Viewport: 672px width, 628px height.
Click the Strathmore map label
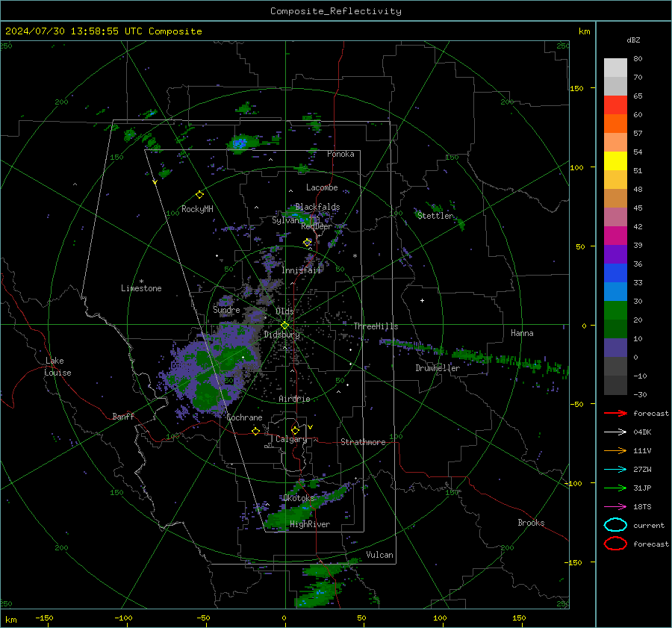point(363,442)
